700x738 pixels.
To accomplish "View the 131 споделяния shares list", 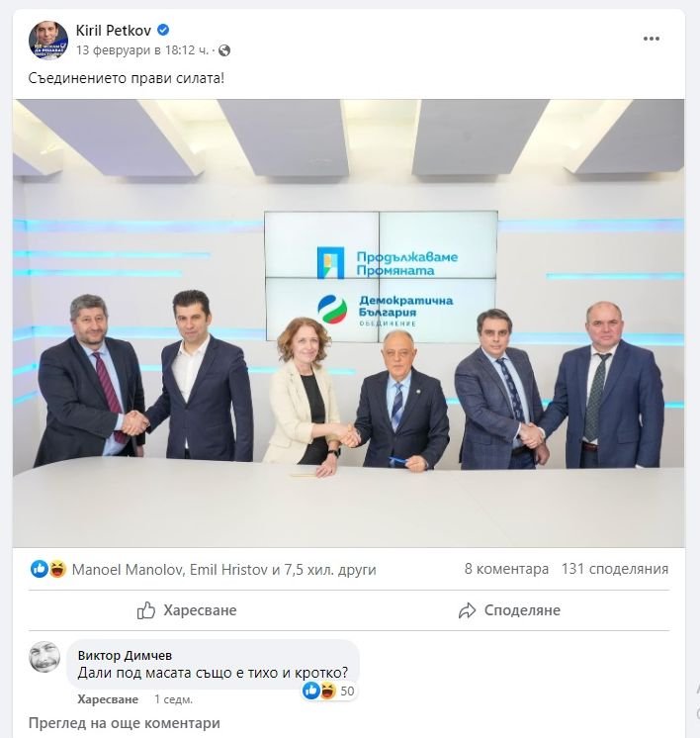I will click(x=615, y=569).
